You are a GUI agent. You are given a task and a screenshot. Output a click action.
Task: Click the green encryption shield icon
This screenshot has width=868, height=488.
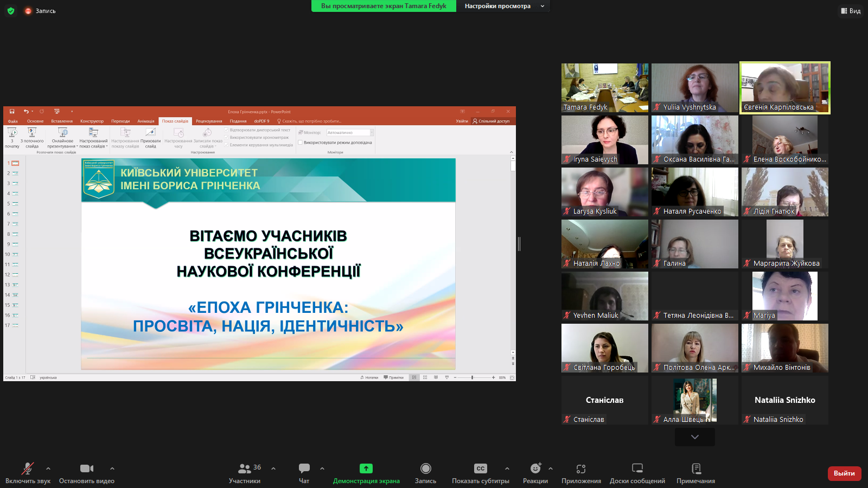click(x=11, y=11)
